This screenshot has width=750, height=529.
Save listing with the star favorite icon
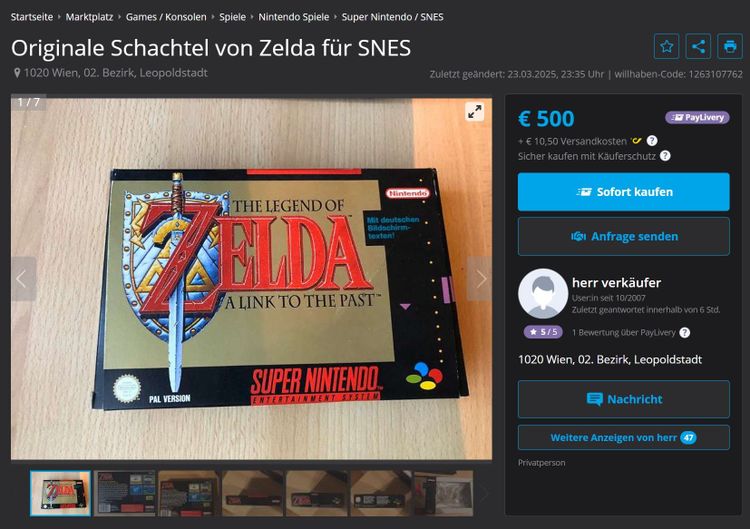click(x=666, y=46)
